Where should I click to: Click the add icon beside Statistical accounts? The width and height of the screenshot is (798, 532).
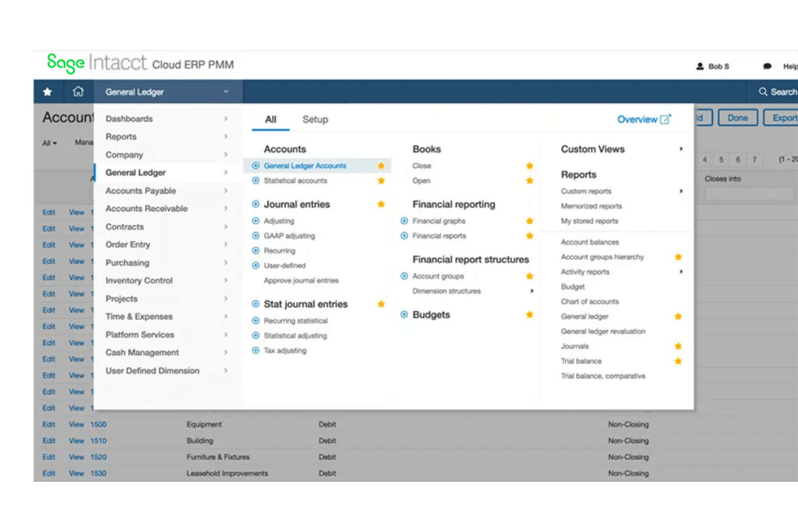[256, 181]
